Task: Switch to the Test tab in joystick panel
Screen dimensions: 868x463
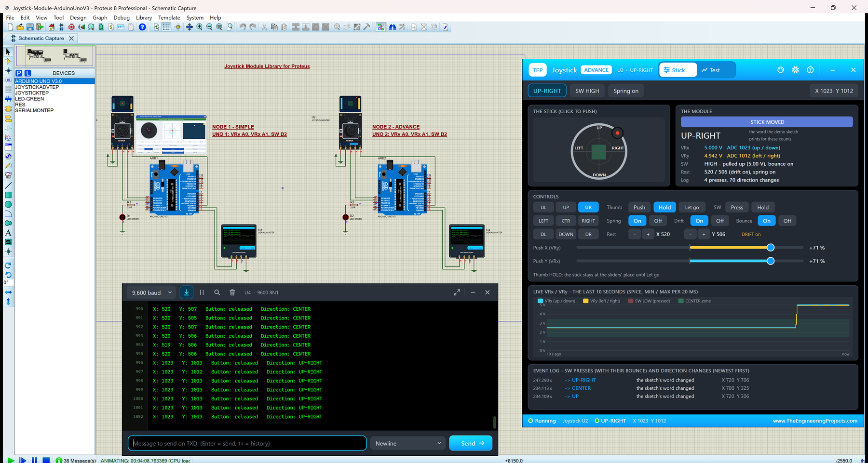Action: click(x=710, y=70)
